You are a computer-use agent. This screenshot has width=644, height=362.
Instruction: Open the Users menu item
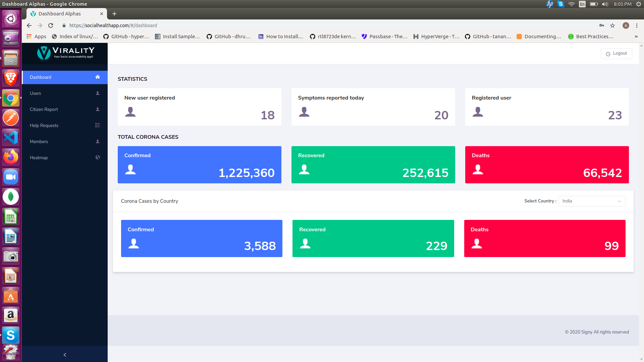coord(36,93)
